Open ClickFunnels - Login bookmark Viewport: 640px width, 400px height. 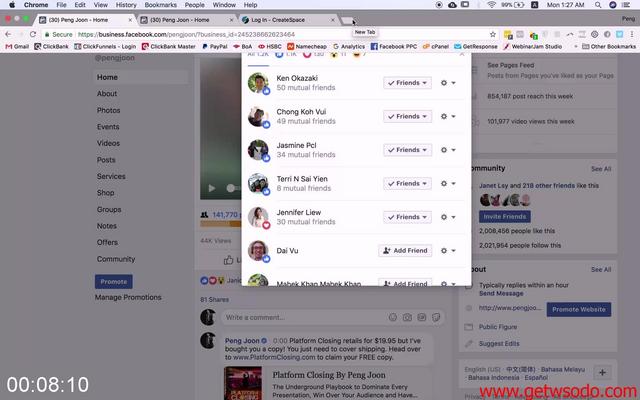tap(105, 47)
